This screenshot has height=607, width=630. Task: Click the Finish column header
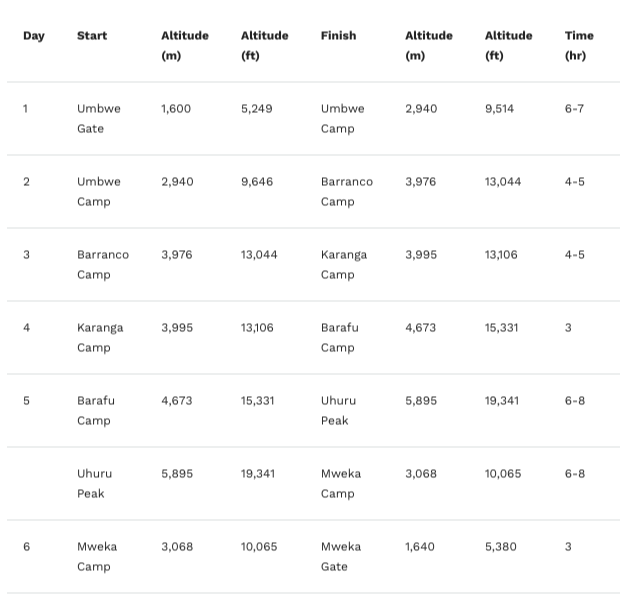pyautogui.click(x=338, y=35)
